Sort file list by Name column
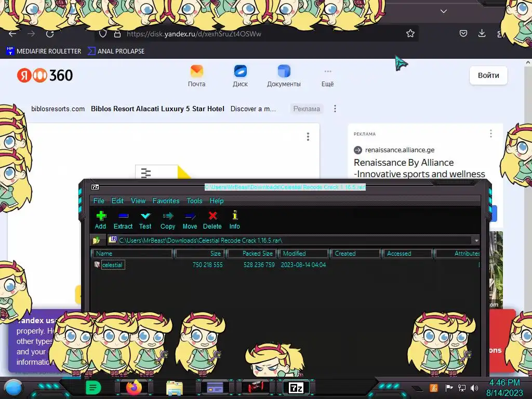Screen dimensions: 532x399 pyautogui.click(x=132, y=254)
